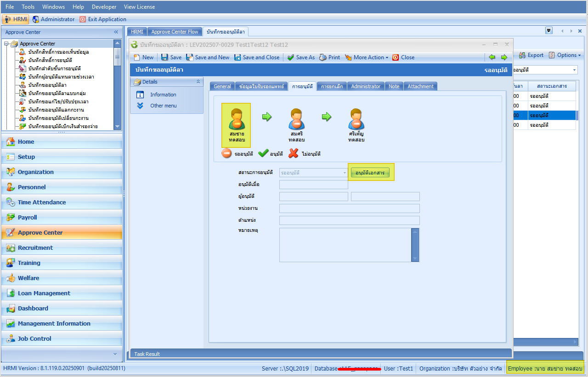Open the Attachment tab
This screenshot has width=588, height=377.
tap(420, 86)
